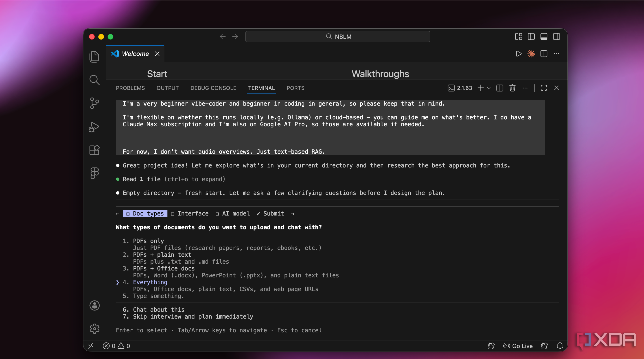Click the Claude Code starburst icon
644x359 pixels.
(531, 54)
